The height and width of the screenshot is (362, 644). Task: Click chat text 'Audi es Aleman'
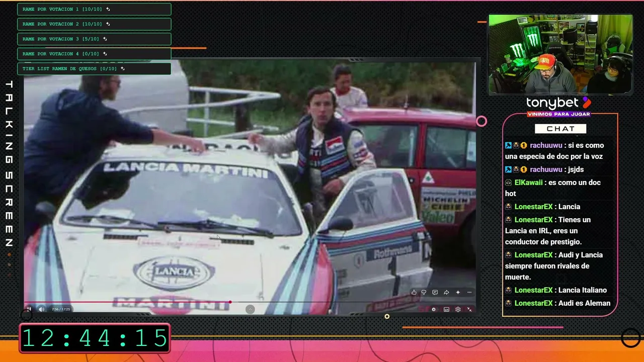(x=584, y=303)
